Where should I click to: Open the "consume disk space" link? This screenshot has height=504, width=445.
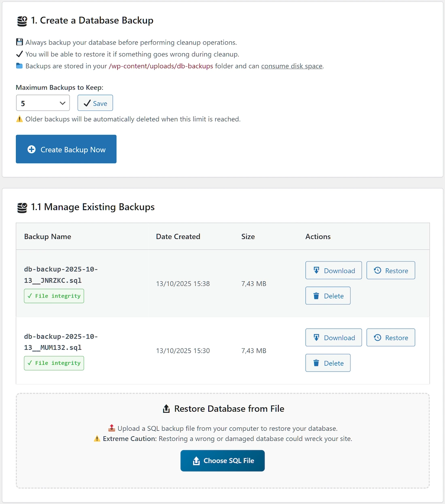[x=292, y=66]
